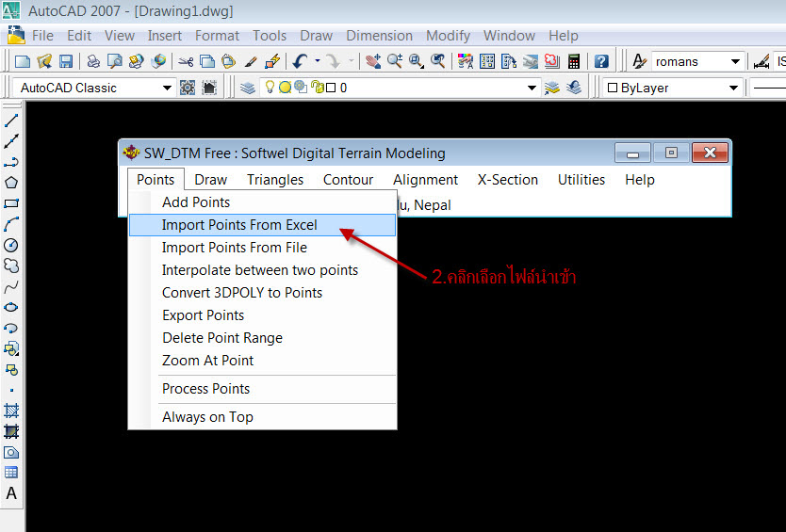Select the Multiline Text A tool
Image resolution: width=786 pixels, height=532 pixels.
click(x=11, y=493)
